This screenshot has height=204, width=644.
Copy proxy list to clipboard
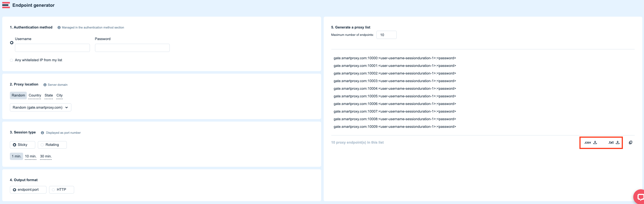click(630, 142)
